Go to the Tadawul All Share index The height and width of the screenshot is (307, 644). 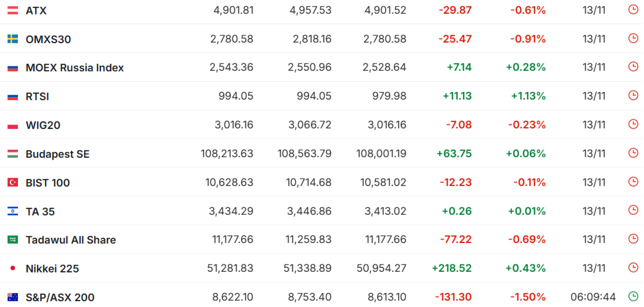[71, 240]
